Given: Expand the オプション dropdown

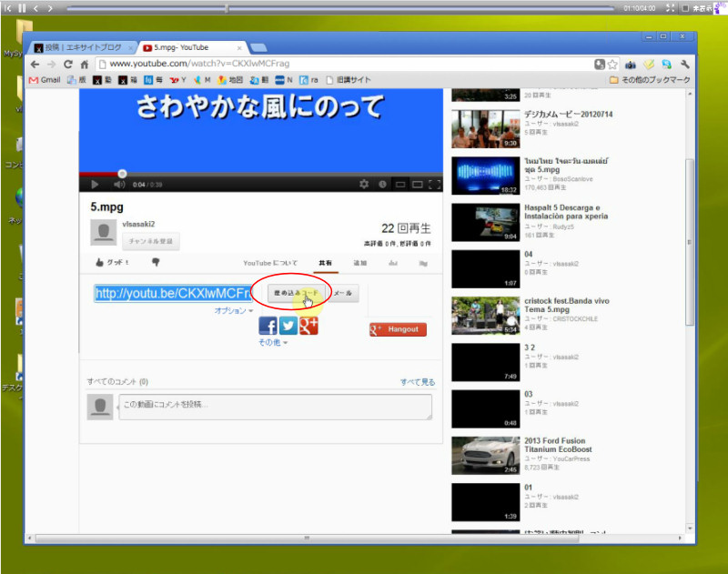Looking at the screenshot, I should [234, 310].
